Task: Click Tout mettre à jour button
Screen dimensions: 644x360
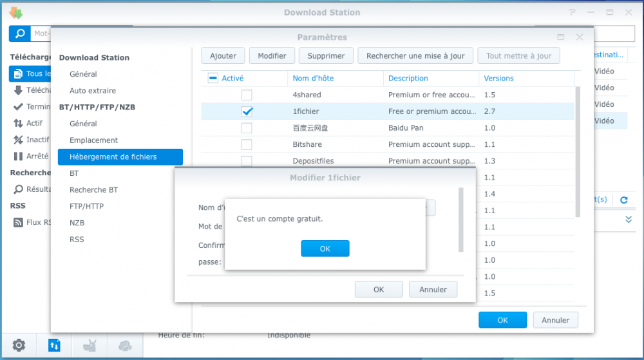Action: (x=518, y=56)
